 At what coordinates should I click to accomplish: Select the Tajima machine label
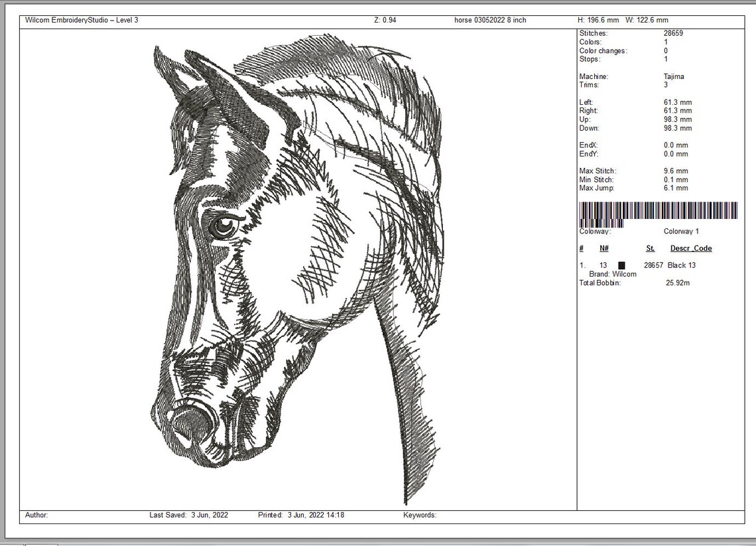point(674,76)
